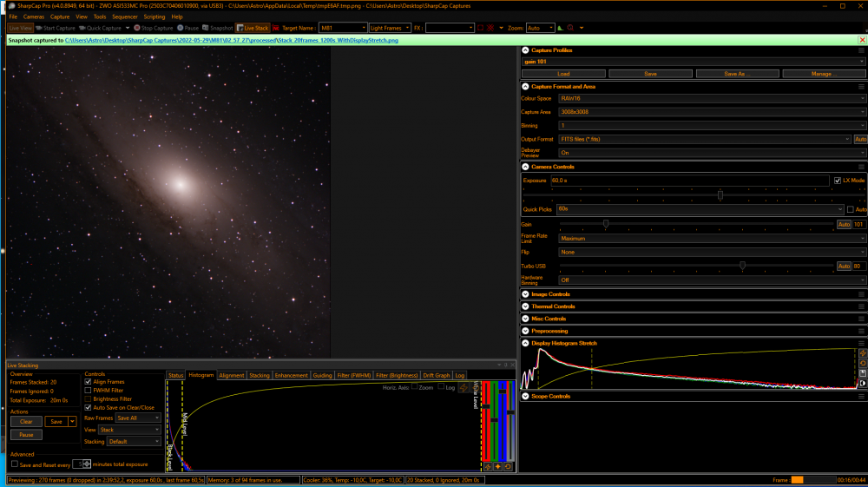Expand the Thermal Controls section
868x487 pixels.
click(525, 306)
